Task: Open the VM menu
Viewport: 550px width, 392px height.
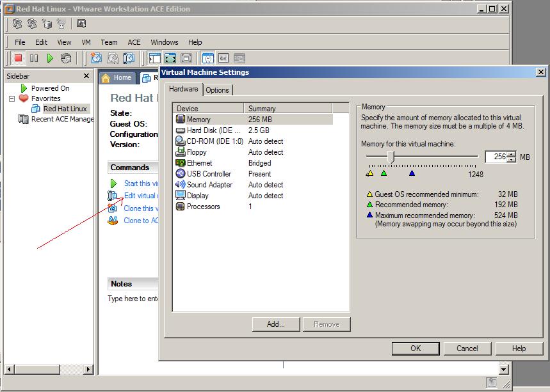Action: point(86,42)
